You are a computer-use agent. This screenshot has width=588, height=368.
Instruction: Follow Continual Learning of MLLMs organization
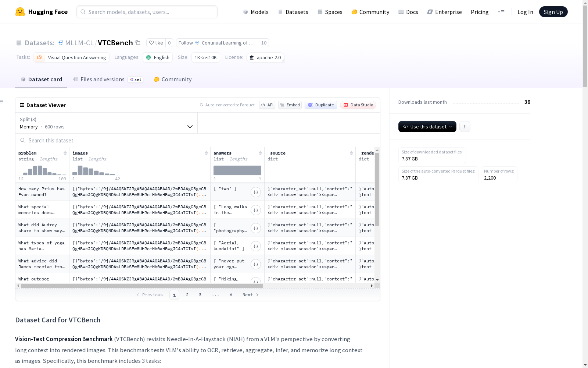218,43
